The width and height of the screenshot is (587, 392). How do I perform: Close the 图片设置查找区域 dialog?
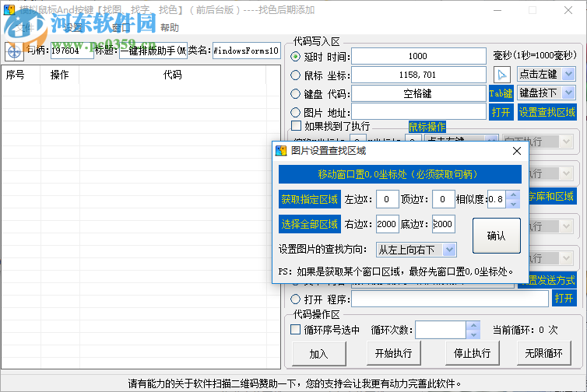(517, 151)
